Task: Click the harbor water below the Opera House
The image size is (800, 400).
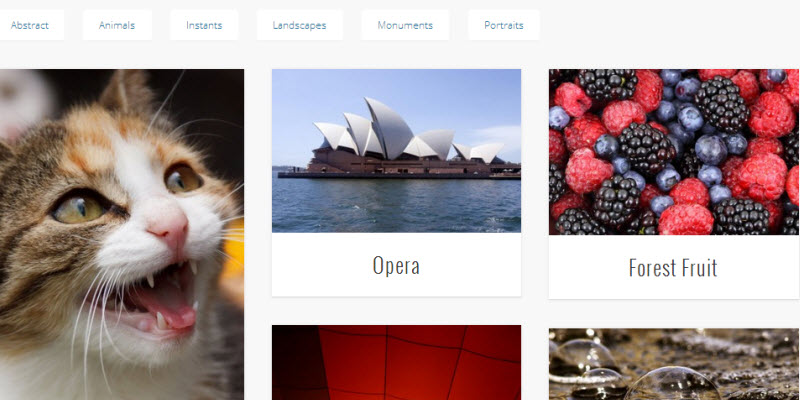Action: coord(396,205)
